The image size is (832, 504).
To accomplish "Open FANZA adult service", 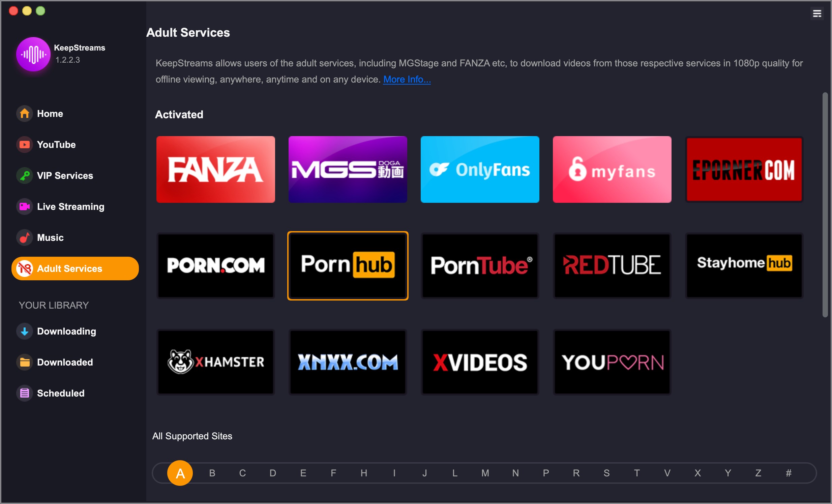I will coord(216,168).
